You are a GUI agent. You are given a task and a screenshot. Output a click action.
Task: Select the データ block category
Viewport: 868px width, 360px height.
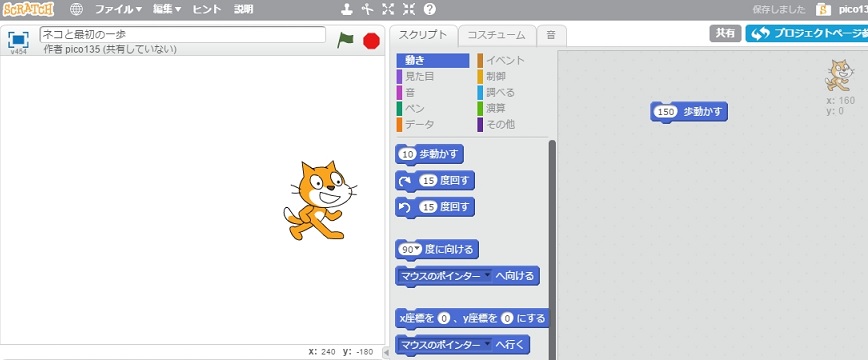(x=432, y=125)
